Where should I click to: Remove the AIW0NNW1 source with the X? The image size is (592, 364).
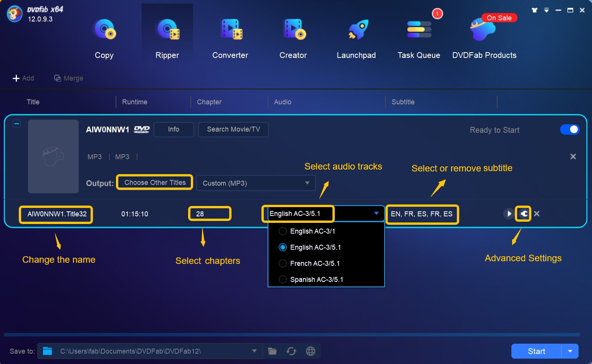[x=573, y=156]
